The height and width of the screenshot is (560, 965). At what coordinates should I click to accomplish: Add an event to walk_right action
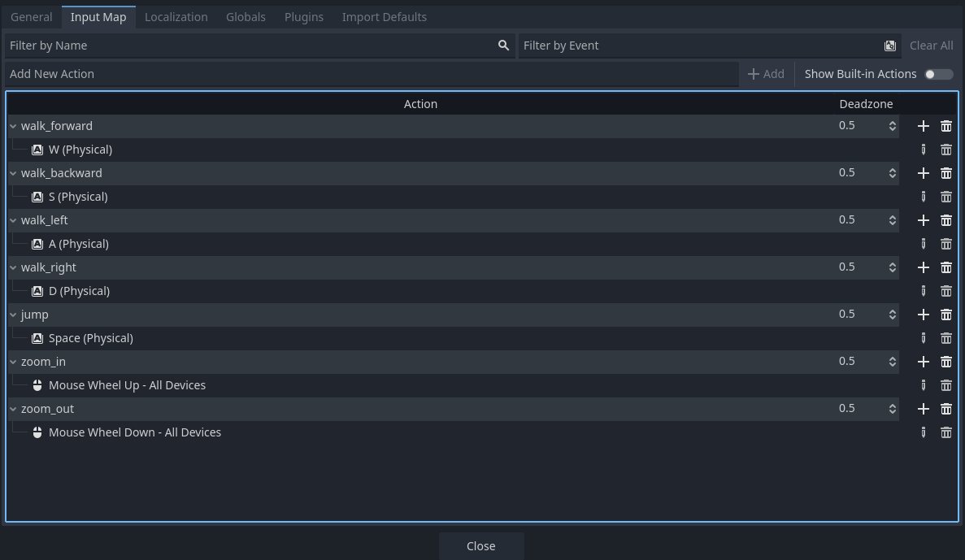point(924,267)
